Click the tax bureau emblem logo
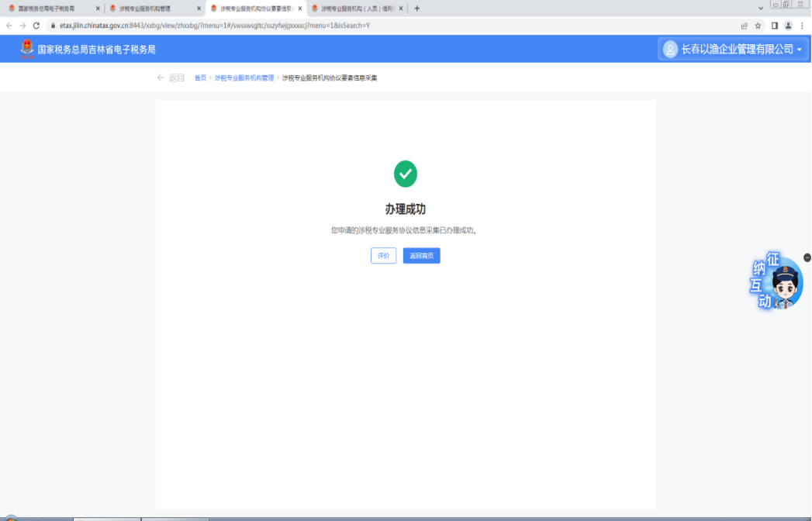The height and width of the screenshot is (521, 812). click(x=27, y=49)
